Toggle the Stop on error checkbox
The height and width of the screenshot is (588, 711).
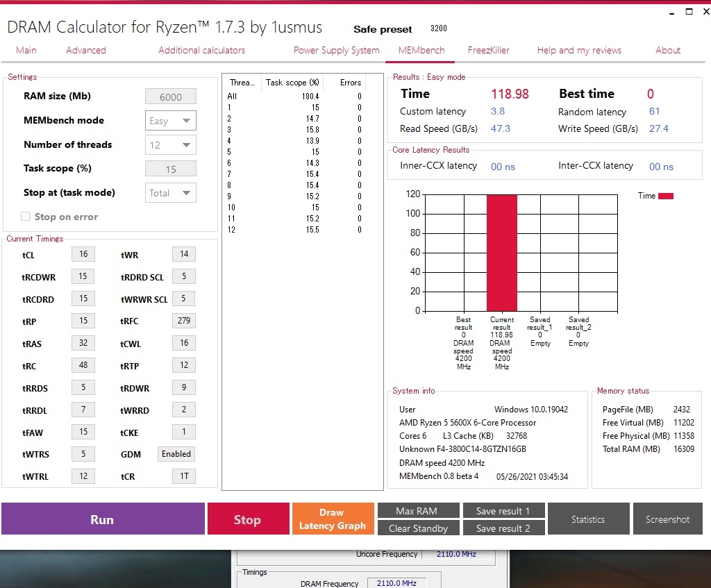tap(26, 217)
